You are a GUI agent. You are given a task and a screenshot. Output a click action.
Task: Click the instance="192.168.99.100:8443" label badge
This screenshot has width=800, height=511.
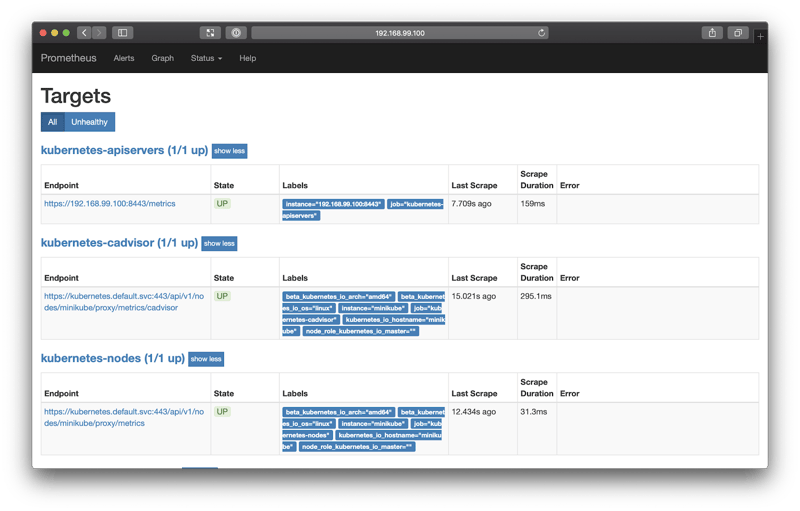333,204
